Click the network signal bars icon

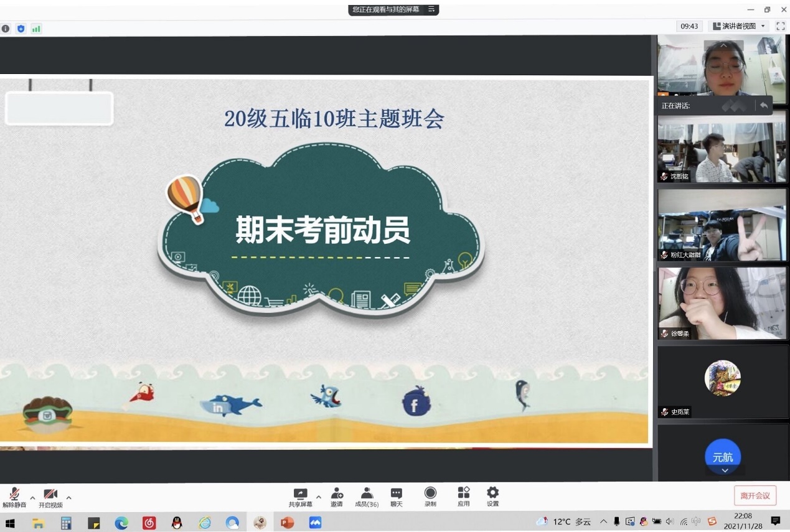(x=36, y=29)
